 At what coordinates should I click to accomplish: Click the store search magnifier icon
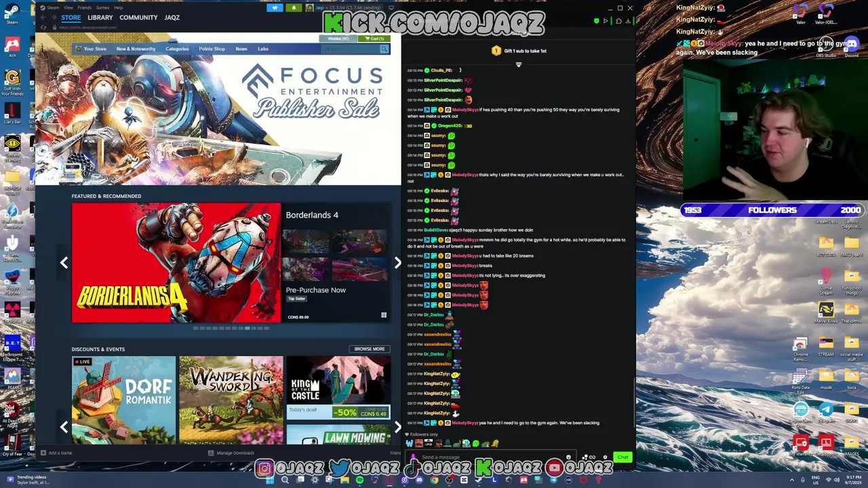pyautogui.click(x=384, y=49)
